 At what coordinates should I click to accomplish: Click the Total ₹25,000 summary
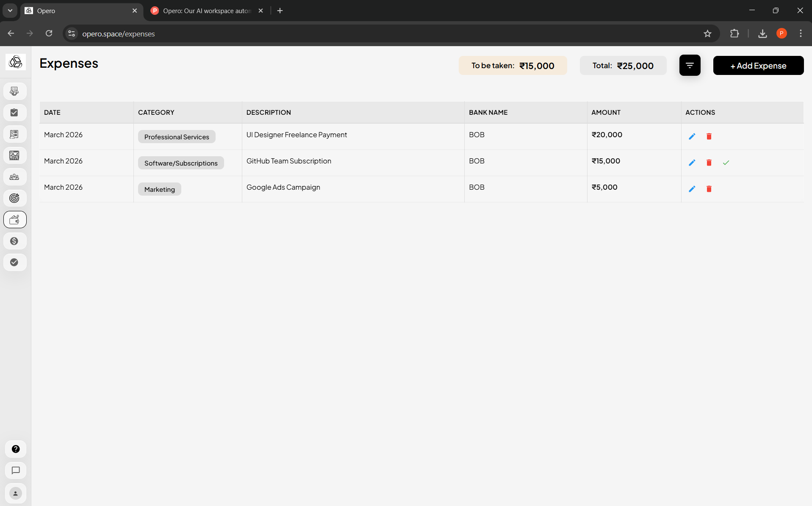click(x=623, y=66)
